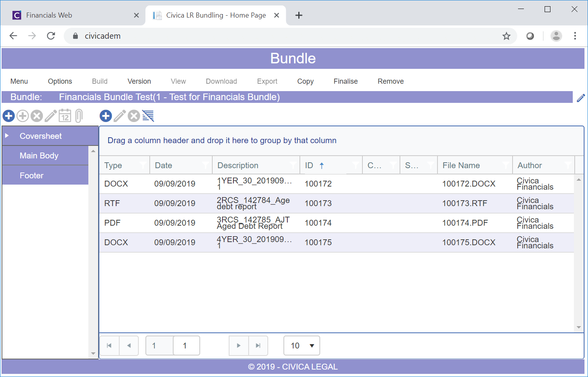Open a new browser tab
The width and height of the screenshot is (588, 377).
pyautogui.click(x=299, y=15)
